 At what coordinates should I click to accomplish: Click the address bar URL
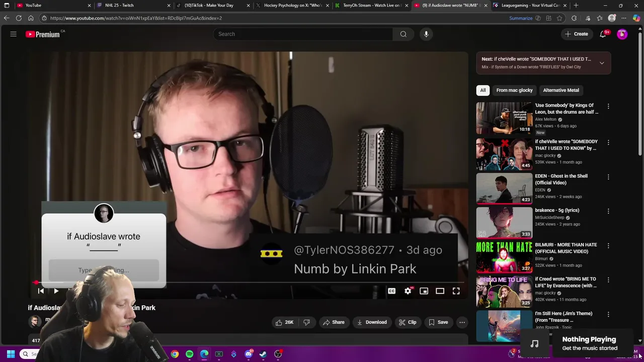click(136, 18)
